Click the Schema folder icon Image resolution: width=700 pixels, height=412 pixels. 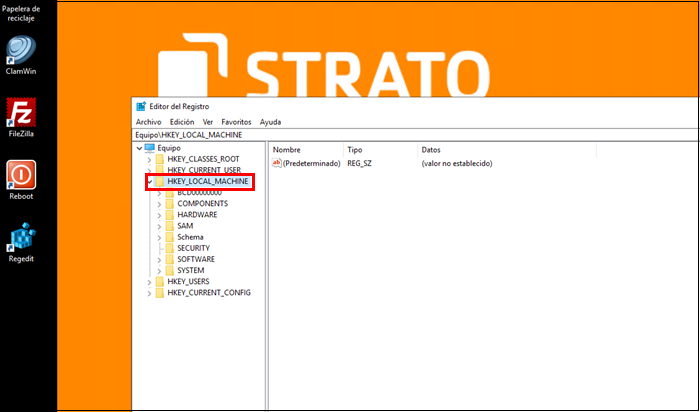click(x=170, y=237)
